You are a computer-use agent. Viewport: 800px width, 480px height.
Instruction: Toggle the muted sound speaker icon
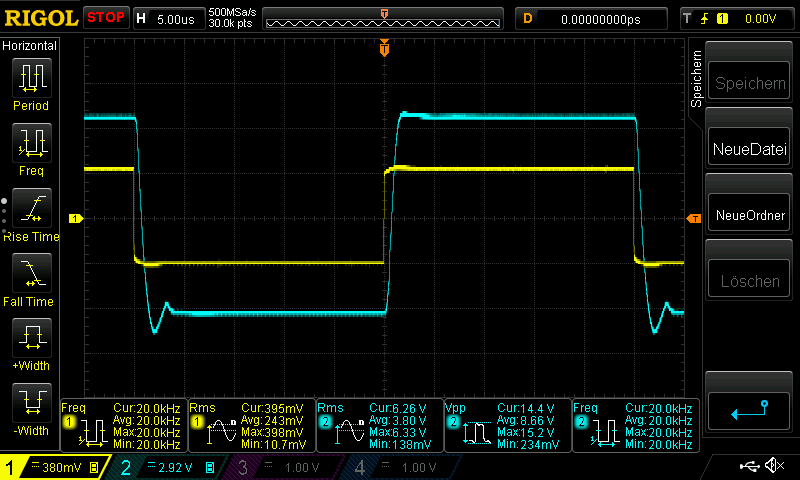[x=774, y=465]
